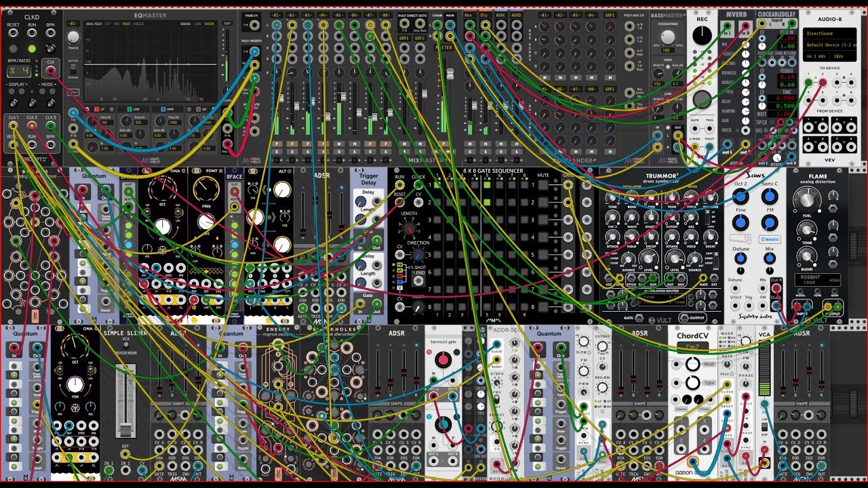The width and height of the screenshot is (868, 488).
Task: Open the EQMaster -01- track selector display
Action: 73,22
